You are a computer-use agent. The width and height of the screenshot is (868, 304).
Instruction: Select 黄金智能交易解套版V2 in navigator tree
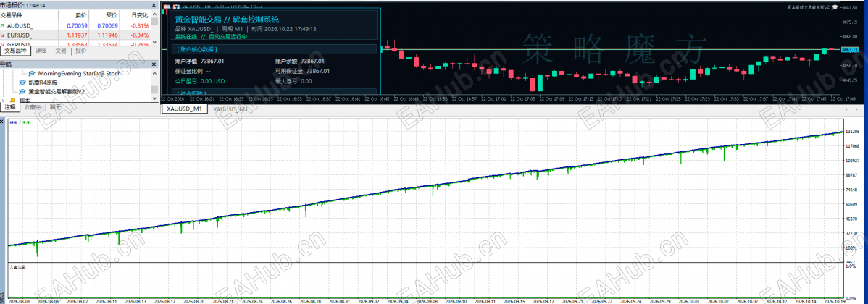(56, 91)
